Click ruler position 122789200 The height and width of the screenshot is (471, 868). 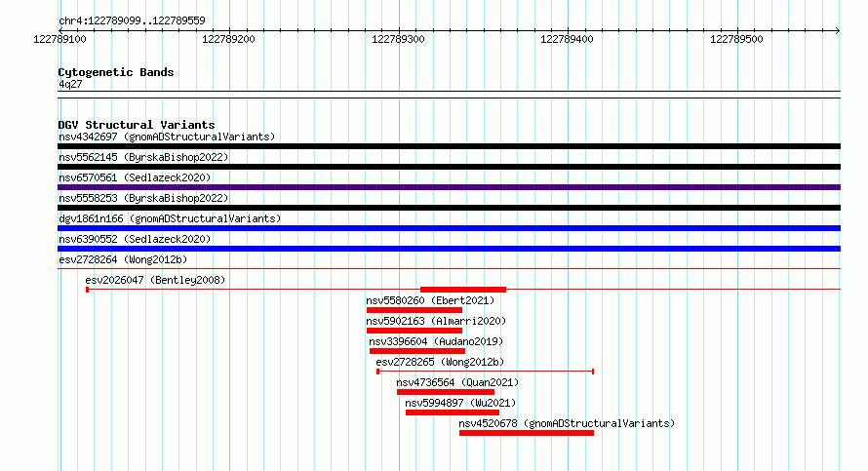tap(228, 39)
